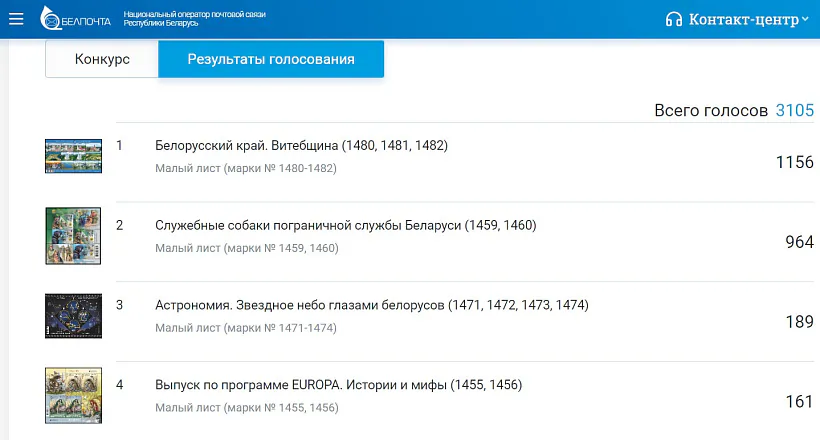
Task: Click the vote count 964
Action: tap(800, 242)
